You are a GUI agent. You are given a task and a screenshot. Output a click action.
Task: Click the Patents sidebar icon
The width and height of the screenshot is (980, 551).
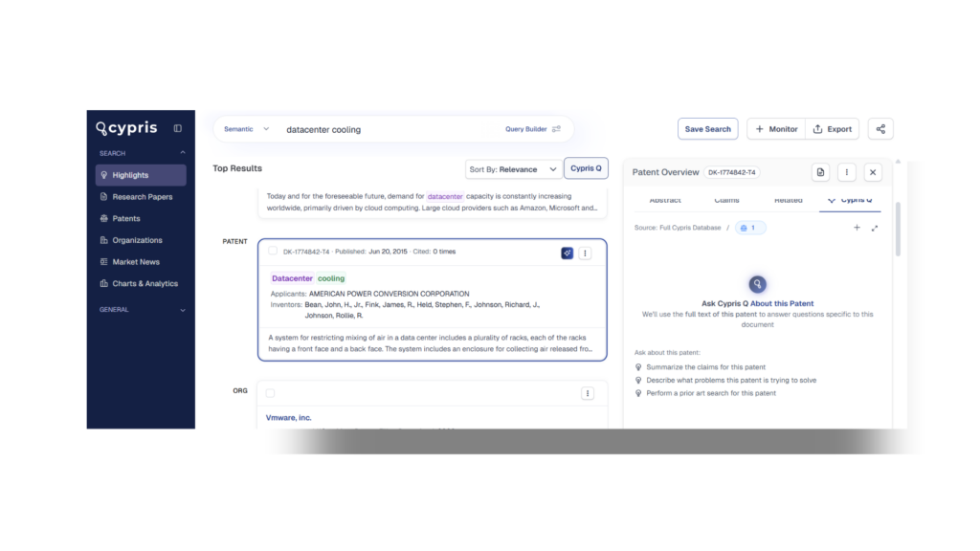coord(103,219)
